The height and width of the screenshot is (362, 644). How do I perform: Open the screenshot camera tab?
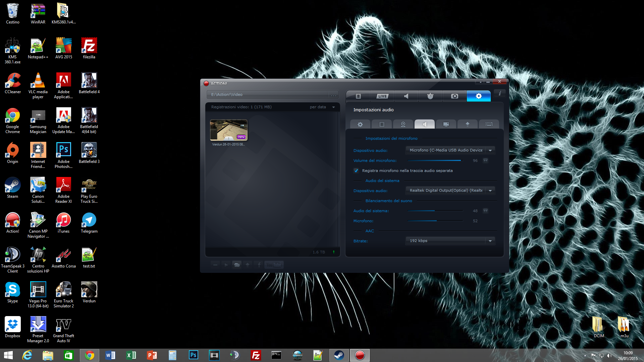[454, 96]
